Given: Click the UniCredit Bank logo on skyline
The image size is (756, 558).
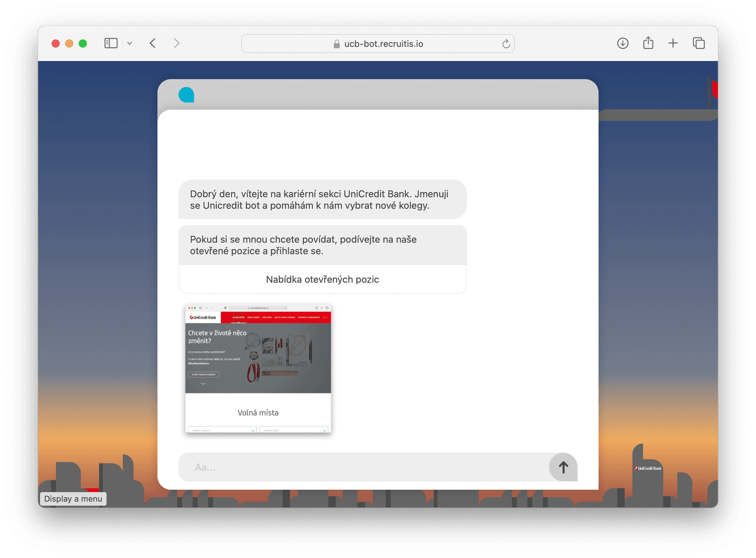Looking at the screenshot, I should click(x=648, y=468).
